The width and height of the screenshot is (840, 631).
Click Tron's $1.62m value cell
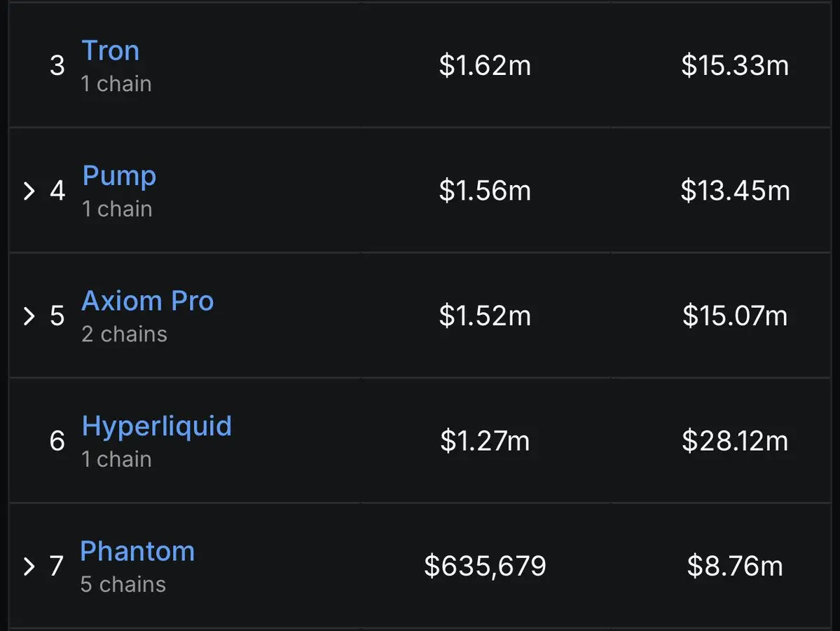(485, 65)
